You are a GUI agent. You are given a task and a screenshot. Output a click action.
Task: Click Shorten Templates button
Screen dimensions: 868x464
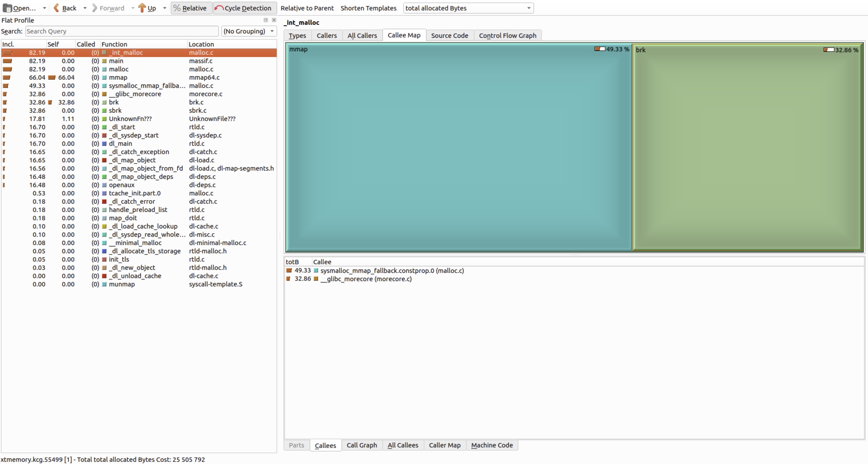click(x=368, y=8)
